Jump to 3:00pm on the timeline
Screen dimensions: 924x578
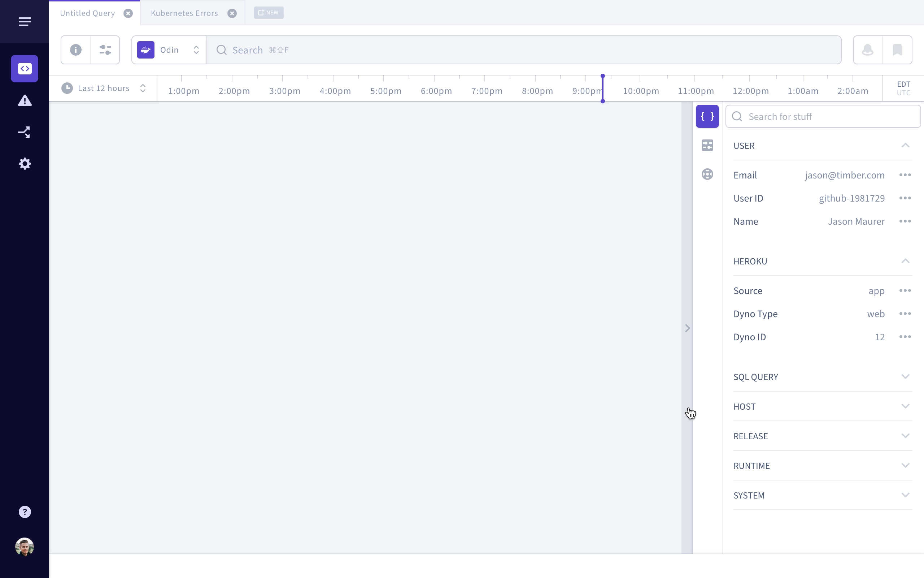284,91
